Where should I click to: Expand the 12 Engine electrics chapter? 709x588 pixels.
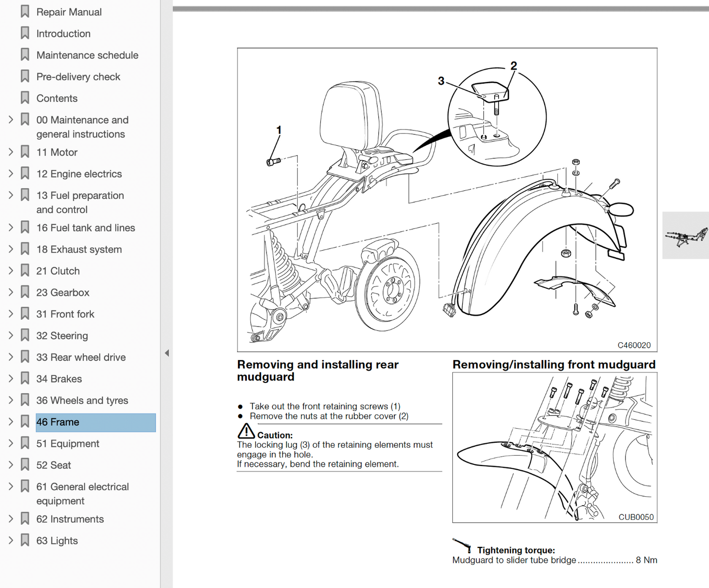tap(11, 174)
